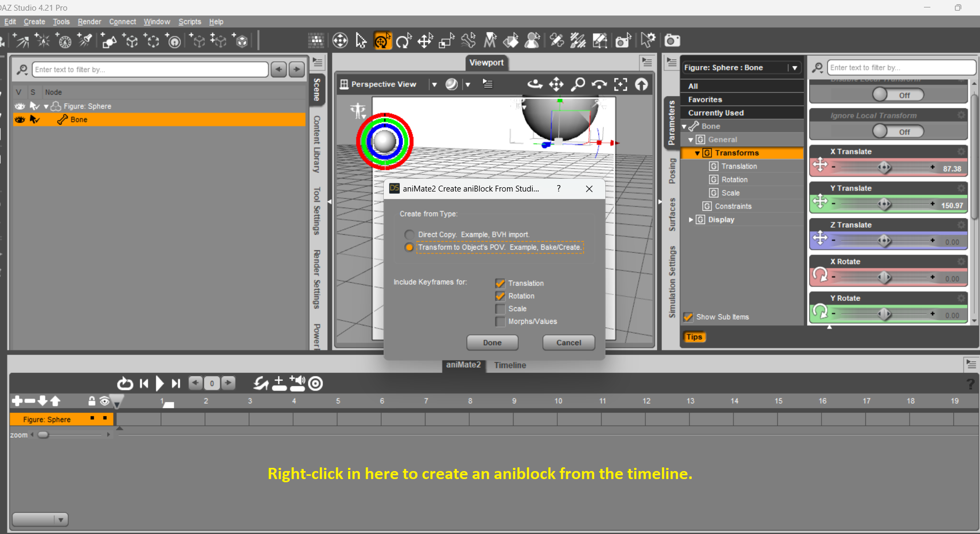Click the add track plus icon in aniMate2
This screenshot has height=534, width=980.
coord(17,401)
